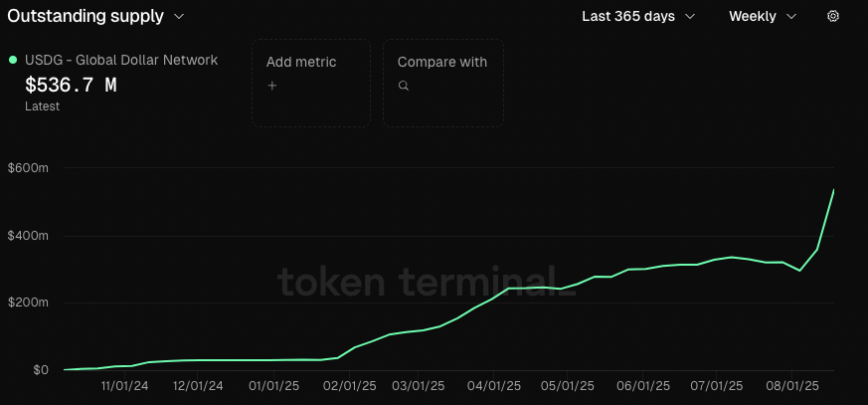The width and height of the screenshot is (868, 405).
Task: Click the Outstanding supply title
Action: coord(86,16)
